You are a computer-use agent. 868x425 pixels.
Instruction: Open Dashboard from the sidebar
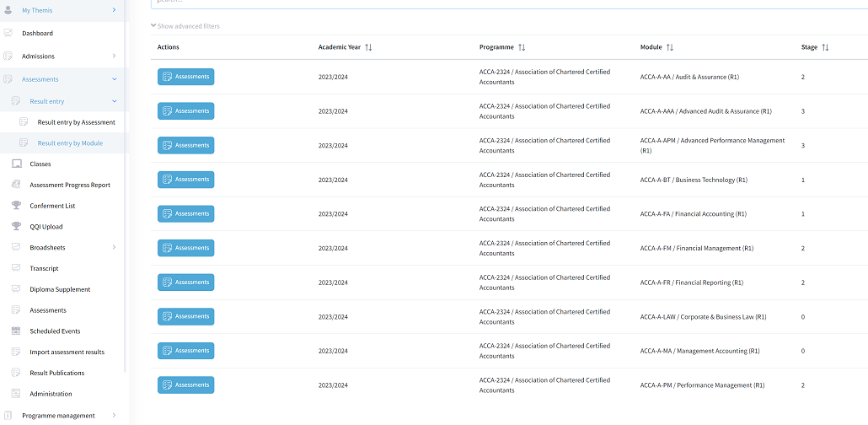[38, 33]
